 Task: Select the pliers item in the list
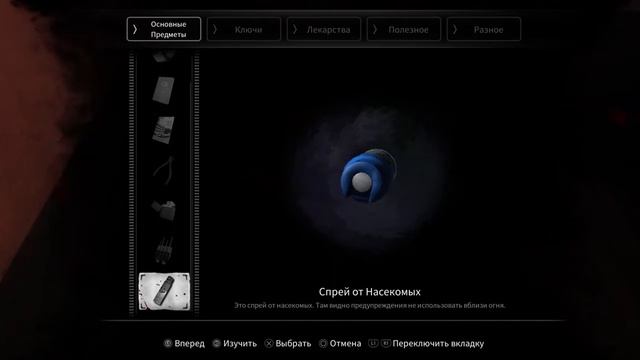point(164,171)
